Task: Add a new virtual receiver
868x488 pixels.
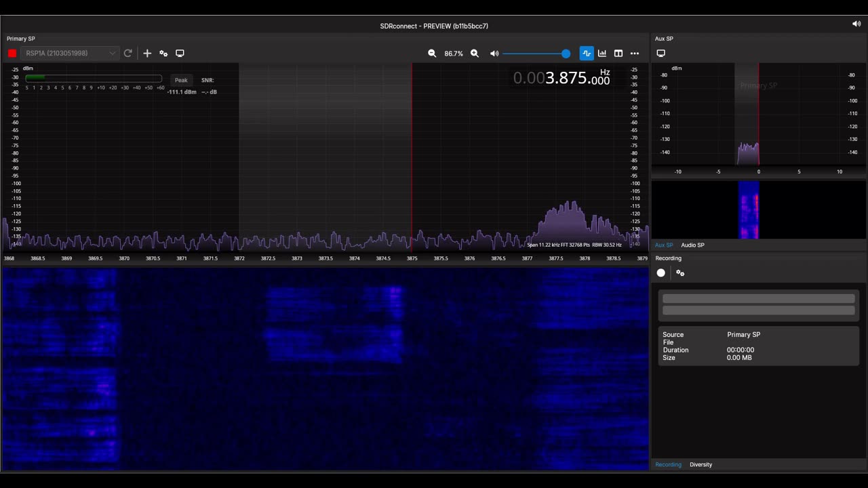Action: tap(147, 54)
